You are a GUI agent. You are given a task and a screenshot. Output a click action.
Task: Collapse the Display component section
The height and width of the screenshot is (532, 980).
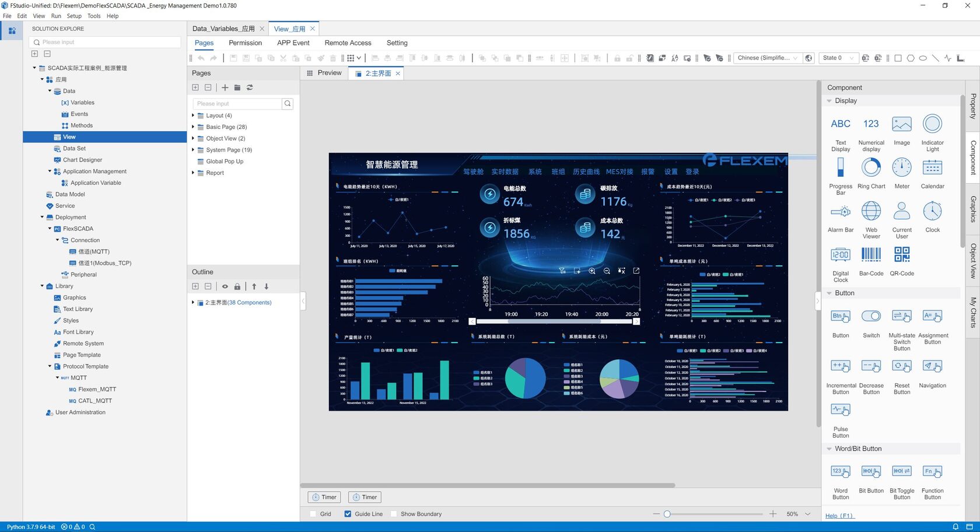click(829, 101)
